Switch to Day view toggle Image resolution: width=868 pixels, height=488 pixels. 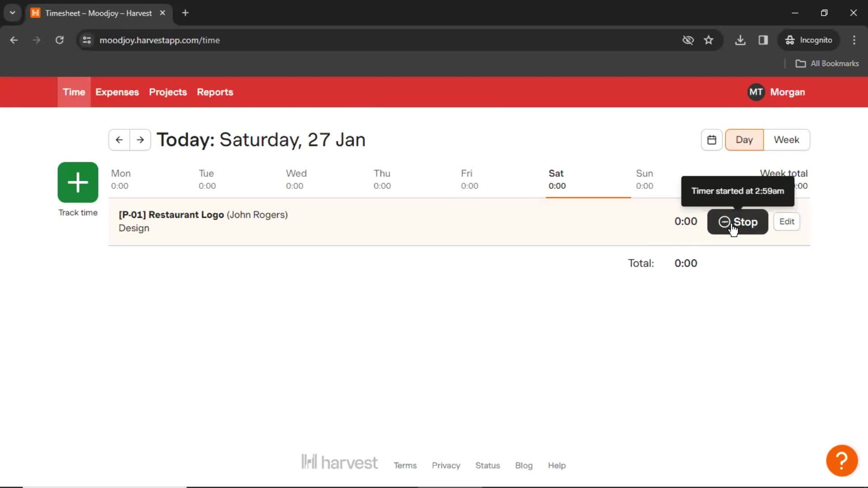click(745, 140)
